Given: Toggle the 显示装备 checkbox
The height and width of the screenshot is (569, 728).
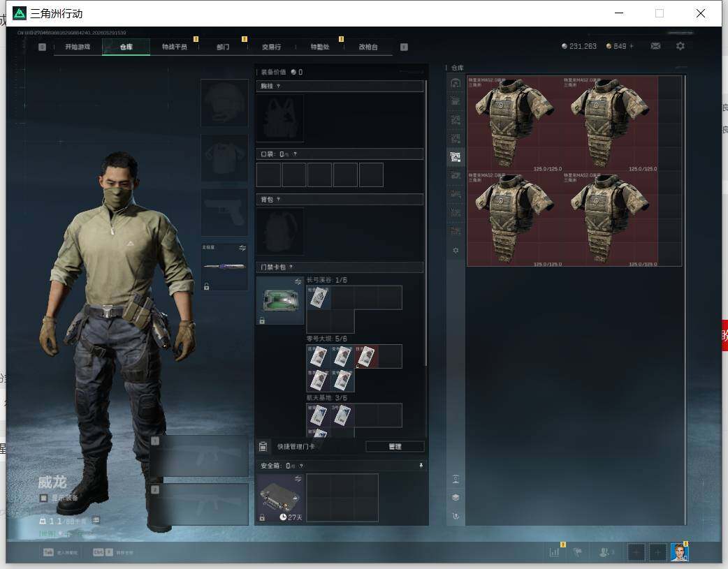Looking at the screenshot, I should coord(43,498).
